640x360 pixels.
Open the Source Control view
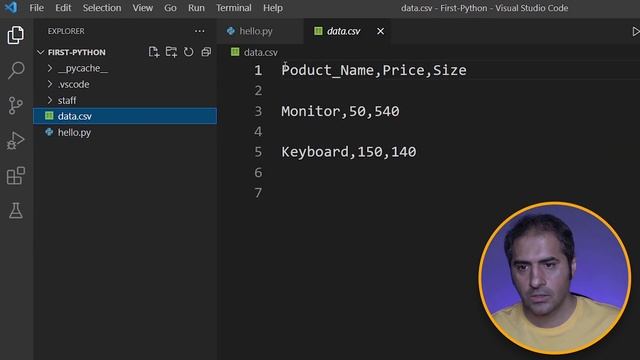tap(16, 105)
